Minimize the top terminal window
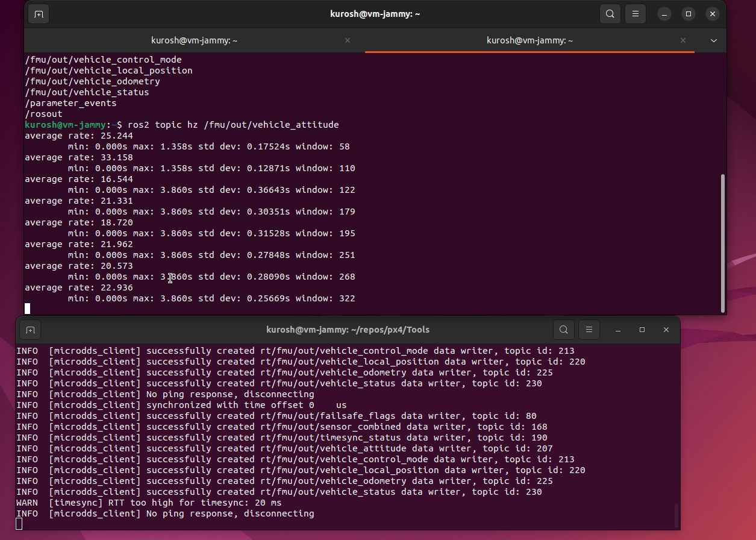This screenshot has width=756, height=540. pos(664,14)
